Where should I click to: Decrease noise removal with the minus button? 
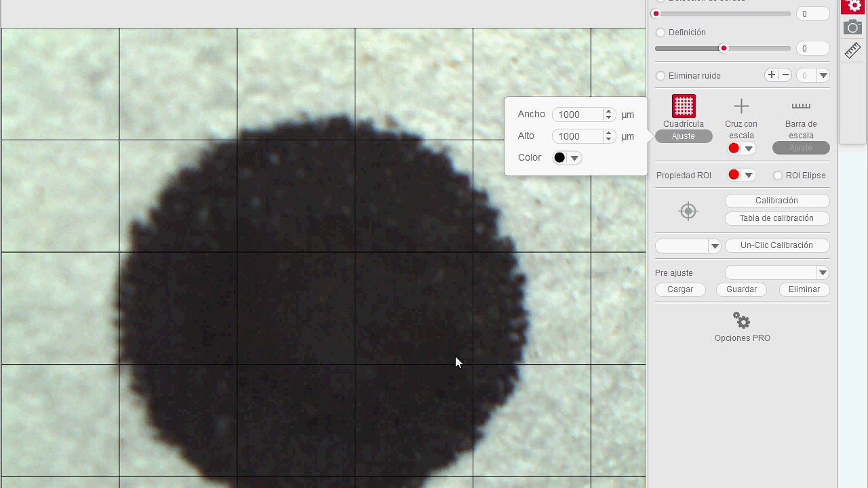click(785, 75)
